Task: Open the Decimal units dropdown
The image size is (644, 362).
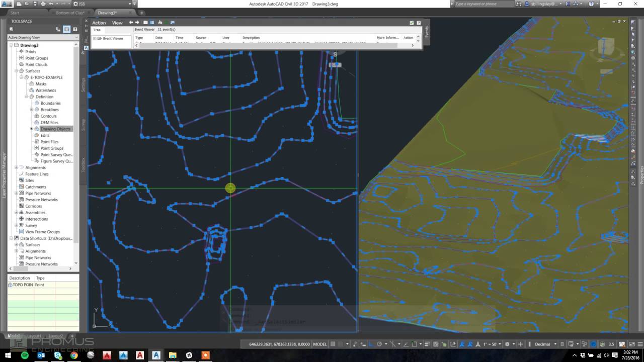Action: [545, 344]
